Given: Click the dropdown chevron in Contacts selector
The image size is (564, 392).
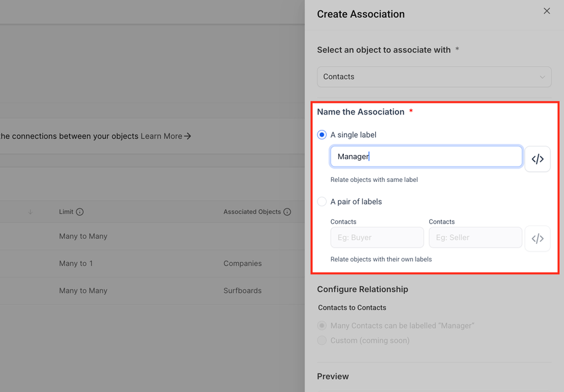Looking at the screenshot, I should coord(542,77).
